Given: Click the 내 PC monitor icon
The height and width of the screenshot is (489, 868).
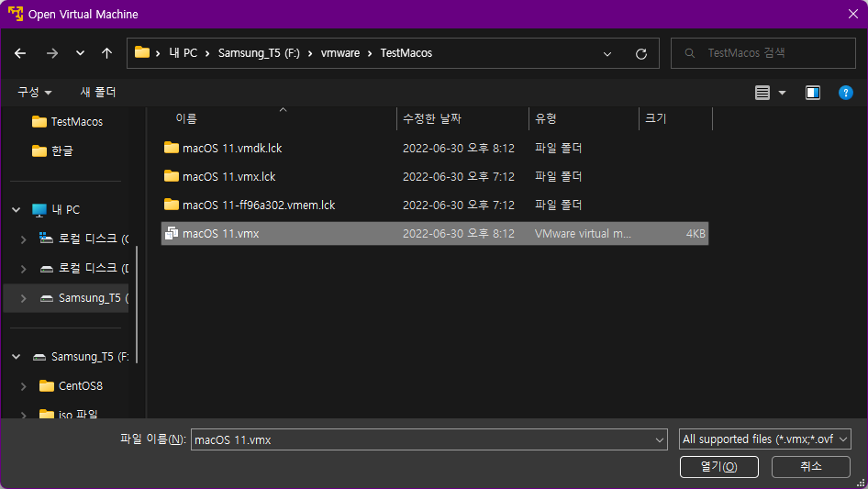Looking at the screenshot, I should [x=39, y=210].
